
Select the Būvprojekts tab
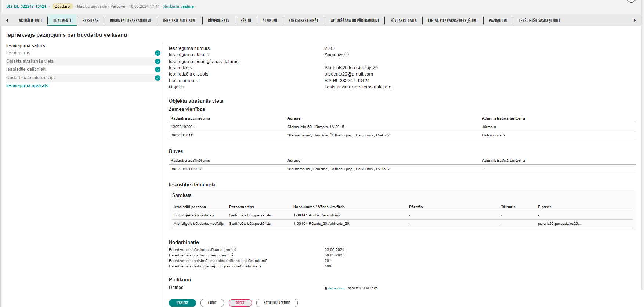[x=218, y=21]
